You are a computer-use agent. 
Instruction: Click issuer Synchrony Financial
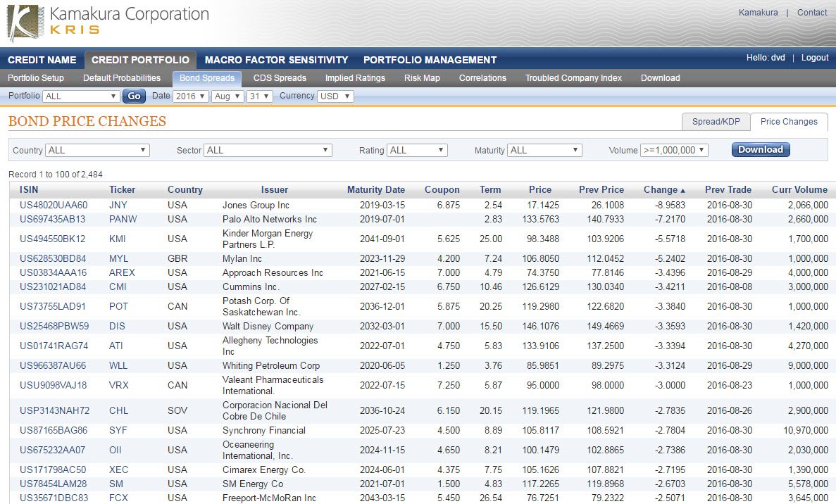pos(264,431)
